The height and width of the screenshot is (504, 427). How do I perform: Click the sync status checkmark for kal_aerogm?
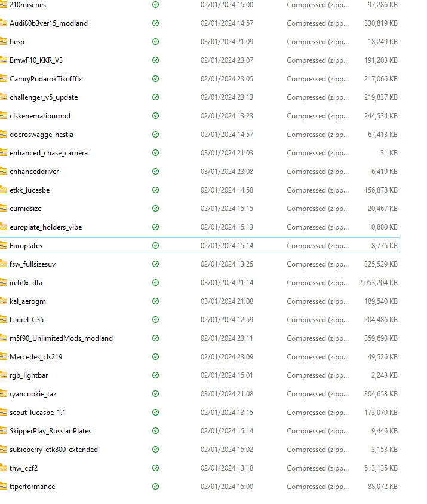[x=156, y=301]
